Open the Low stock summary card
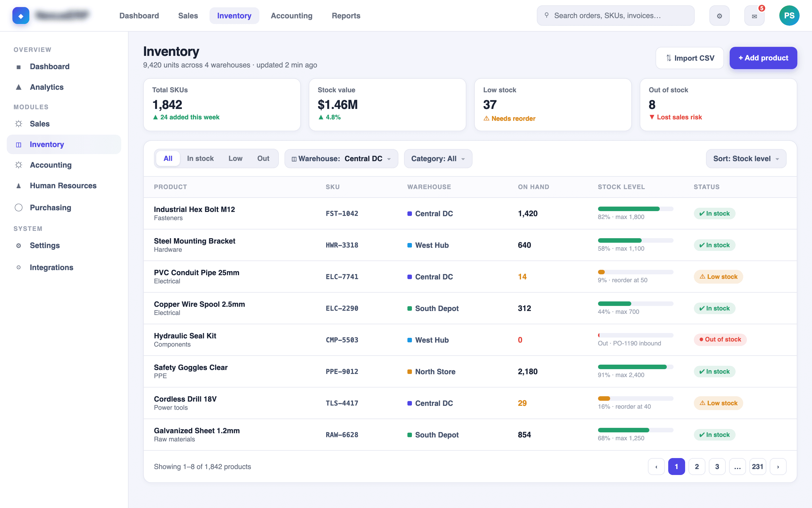 pyautogui.click(x=553, y=104)
